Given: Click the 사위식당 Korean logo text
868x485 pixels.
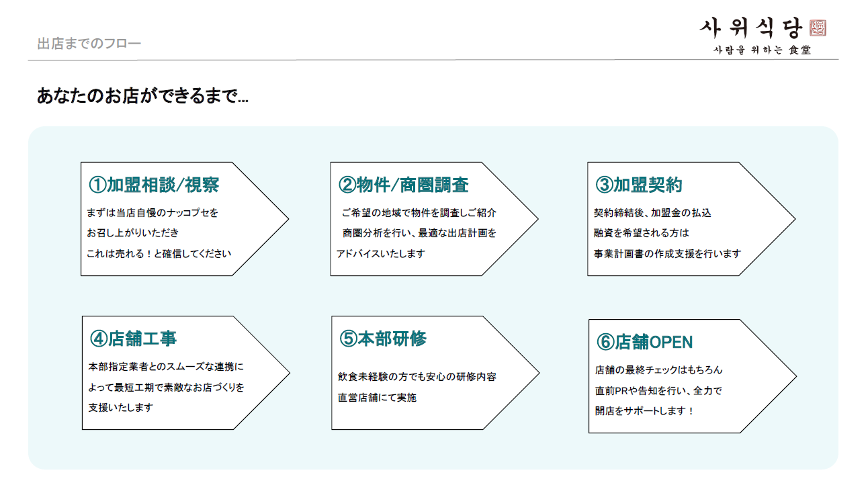Looking at the screenshot, I should coord(751,28).
